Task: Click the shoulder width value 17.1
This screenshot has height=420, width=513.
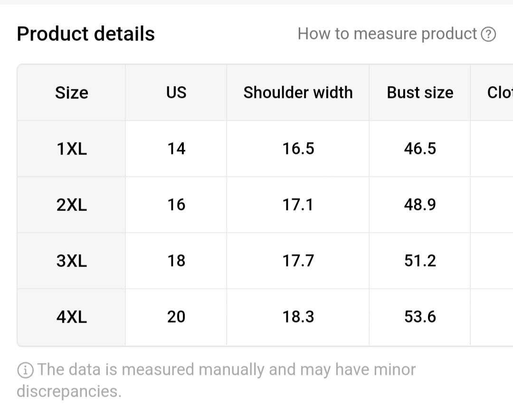Action: pyautogui.click(x=298, y=204)
